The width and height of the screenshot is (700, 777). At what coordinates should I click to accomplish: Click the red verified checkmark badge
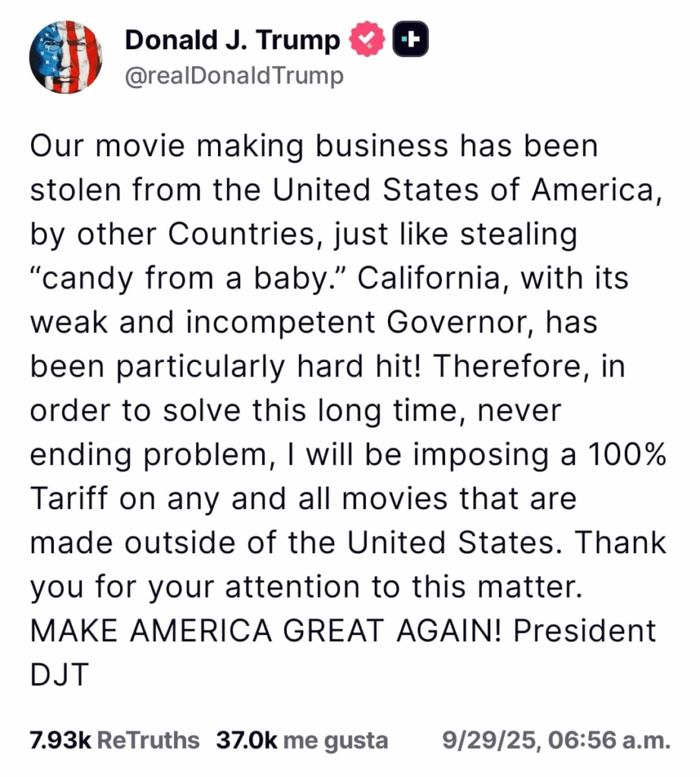tap(367, 39)
